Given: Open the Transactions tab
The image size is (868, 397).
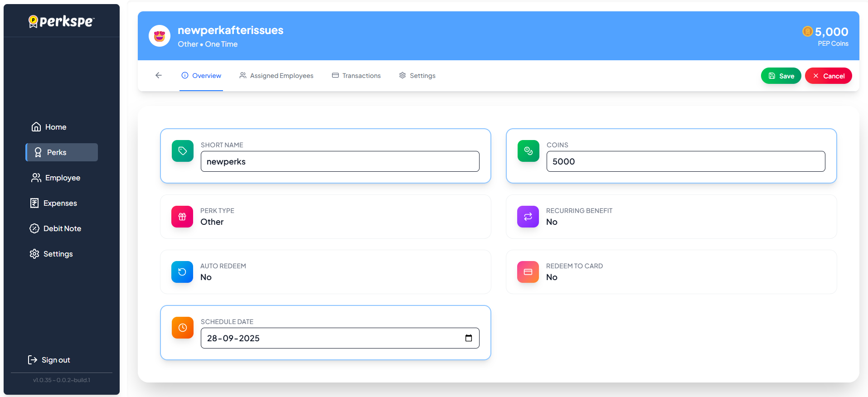Looking at the screenshot, I should click(x=356, y=76).
